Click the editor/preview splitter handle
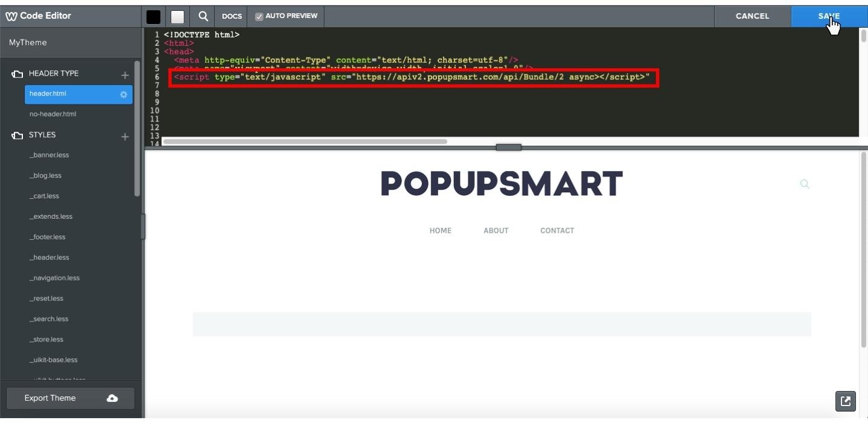Screen dimensions: 868x423 (x=508, y=147)
